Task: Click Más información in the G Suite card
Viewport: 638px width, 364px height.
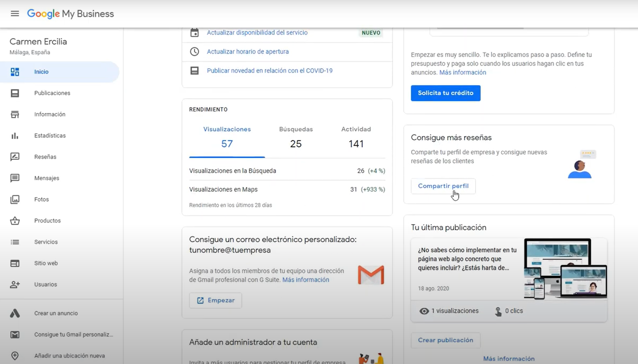Action: [306, 280]
